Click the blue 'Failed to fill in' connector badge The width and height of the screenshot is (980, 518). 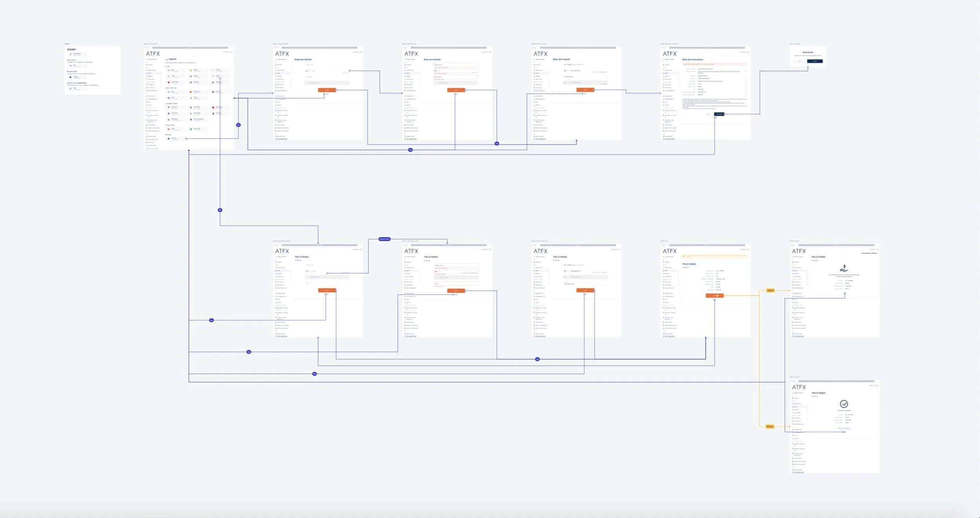[384, 239]
